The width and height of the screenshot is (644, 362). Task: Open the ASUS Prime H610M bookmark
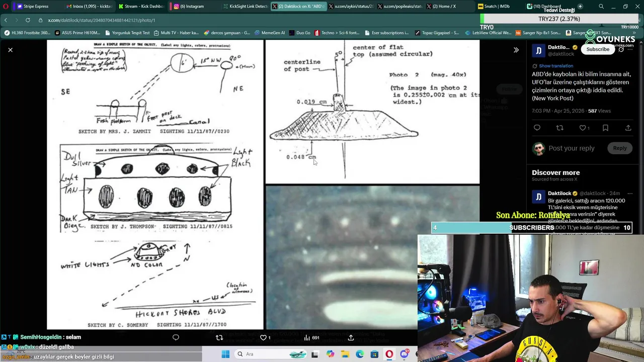[77, 33]
